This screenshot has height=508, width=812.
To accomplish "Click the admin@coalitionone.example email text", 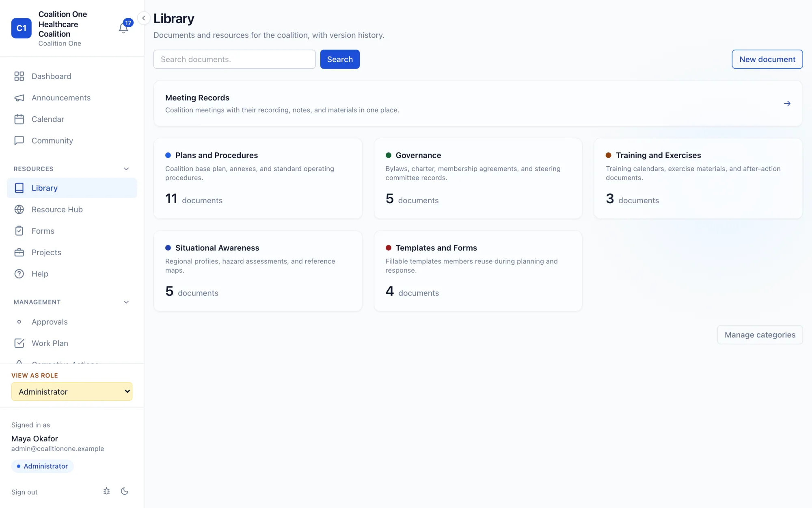I will [58, 449].
